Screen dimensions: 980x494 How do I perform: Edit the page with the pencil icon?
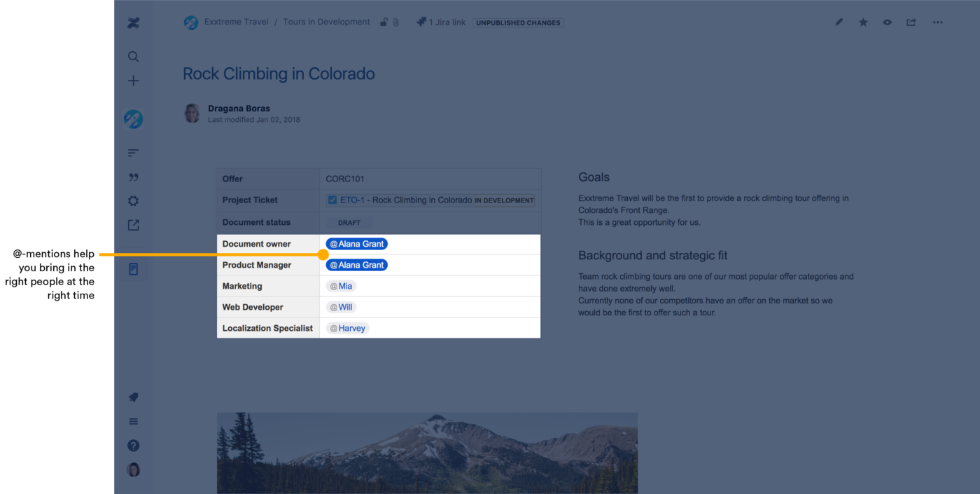click(x=839, y=22)
